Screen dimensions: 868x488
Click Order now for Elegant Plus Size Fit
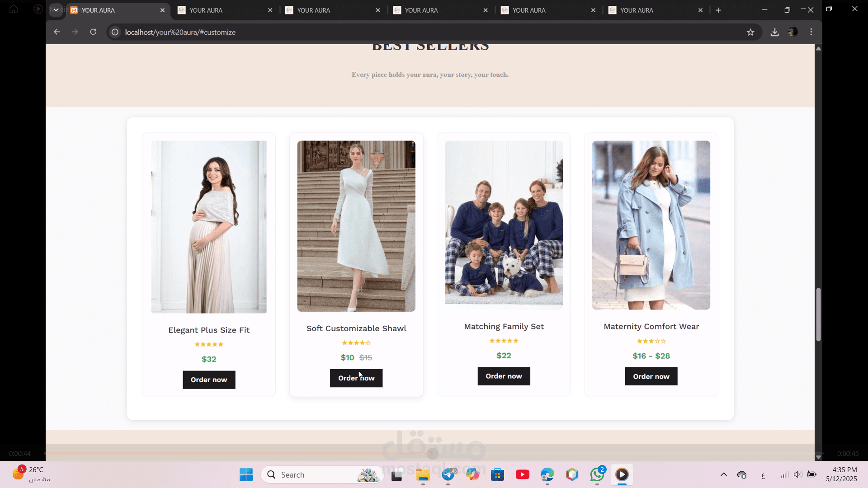click(x=209, y=380)
